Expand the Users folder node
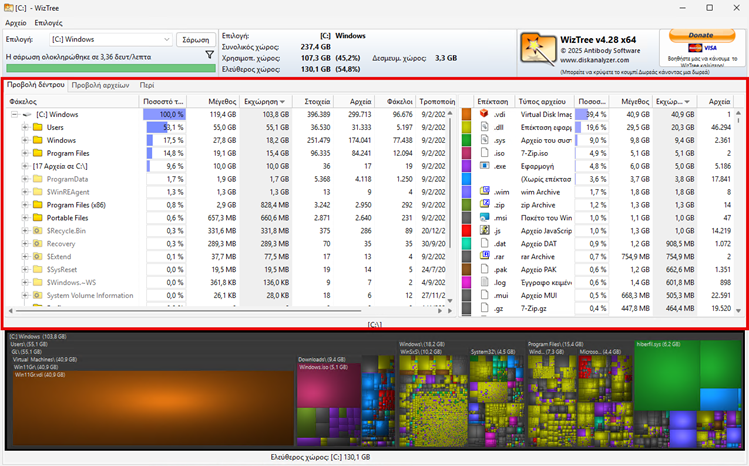This screenshot has height=466, width=749. coord(25,128)
